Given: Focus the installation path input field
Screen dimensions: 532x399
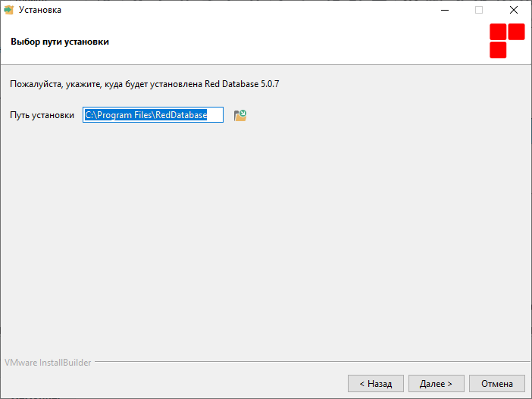Looking at the screenshot, I should 153,114.
